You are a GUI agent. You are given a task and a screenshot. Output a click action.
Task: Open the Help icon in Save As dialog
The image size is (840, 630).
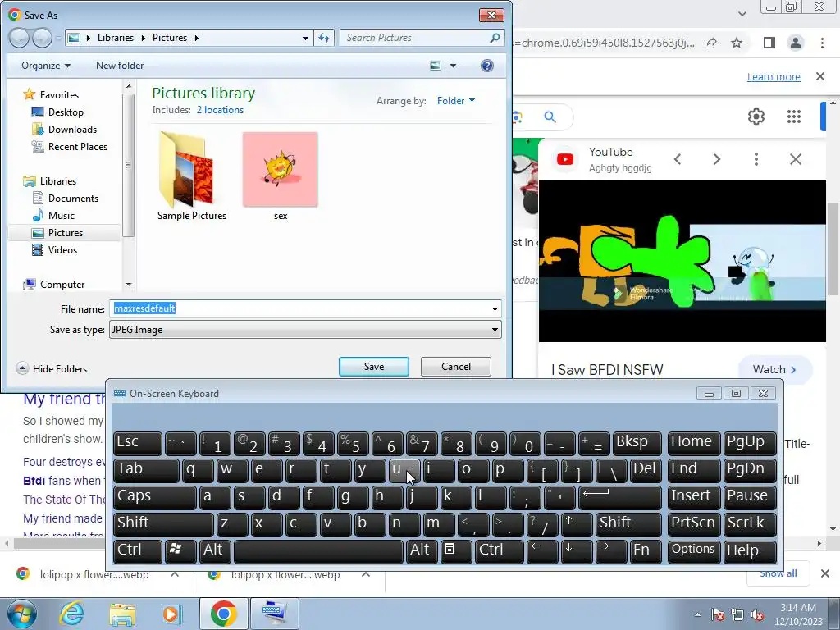tap(487, 66)
